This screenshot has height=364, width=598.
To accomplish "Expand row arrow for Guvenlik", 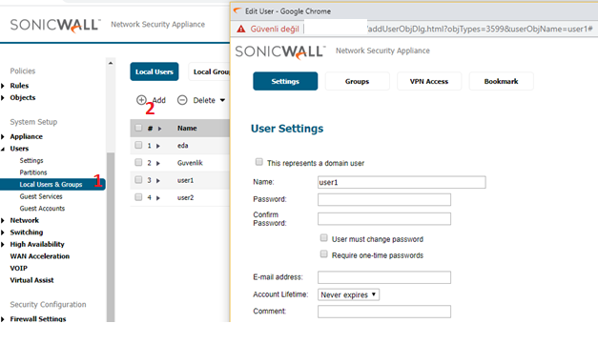I will click(158, 163).
